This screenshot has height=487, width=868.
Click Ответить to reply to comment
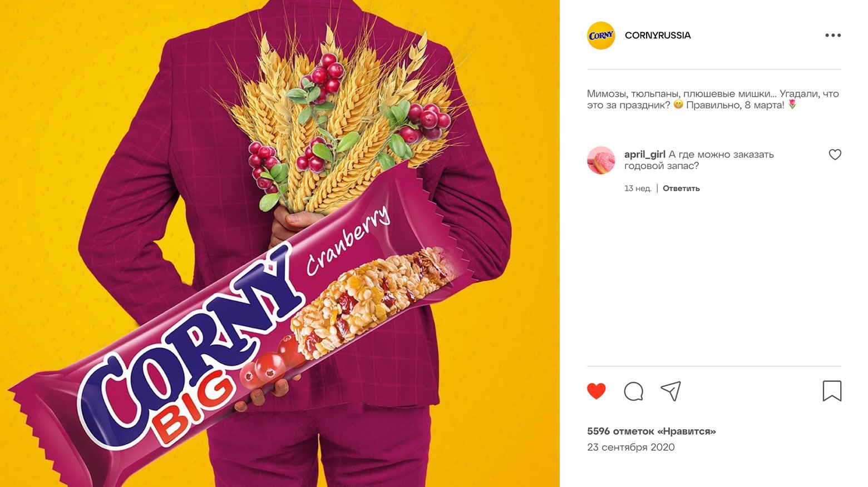point(681,188)
